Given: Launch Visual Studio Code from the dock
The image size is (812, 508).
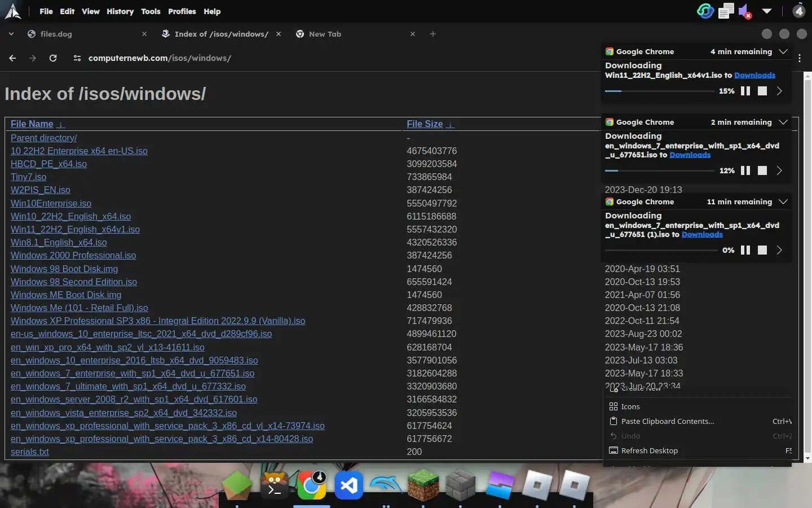Looking at the screenshot, I should point(349,485).
